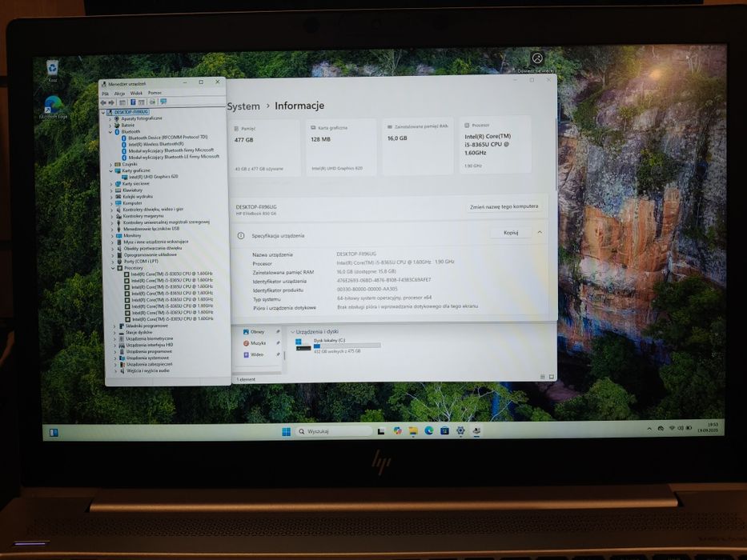Open the Akcja menu in Device Manager
Viewport: 747px width, 560px height.
click(119, 94)
